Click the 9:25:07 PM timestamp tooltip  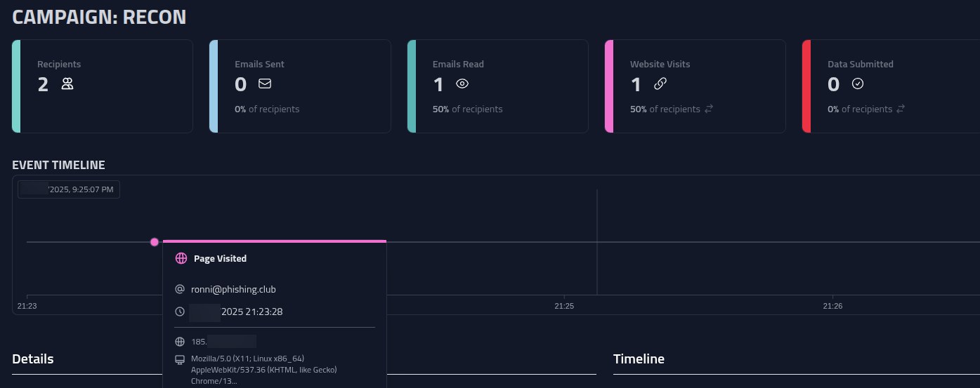(69, 189)
